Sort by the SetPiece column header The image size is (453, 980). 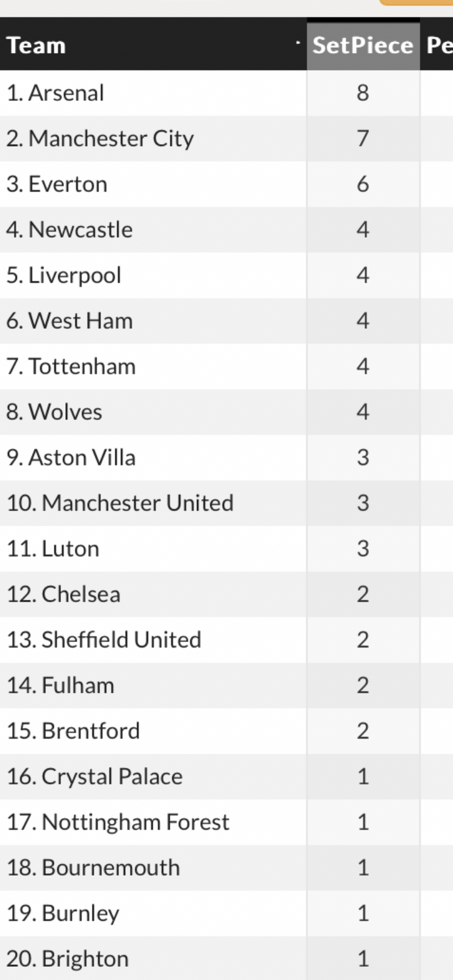(363, 46)
